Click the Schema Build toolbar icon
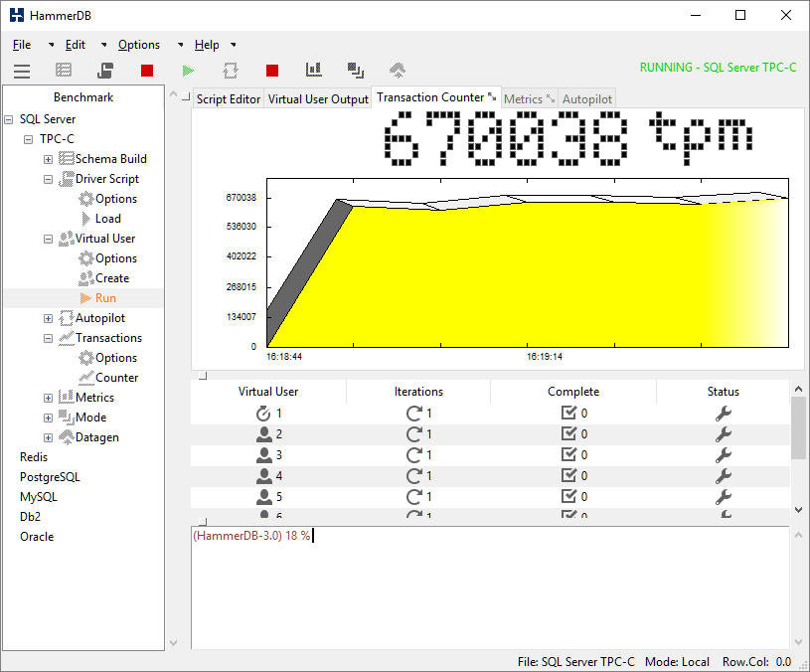 tap(64, 71)
